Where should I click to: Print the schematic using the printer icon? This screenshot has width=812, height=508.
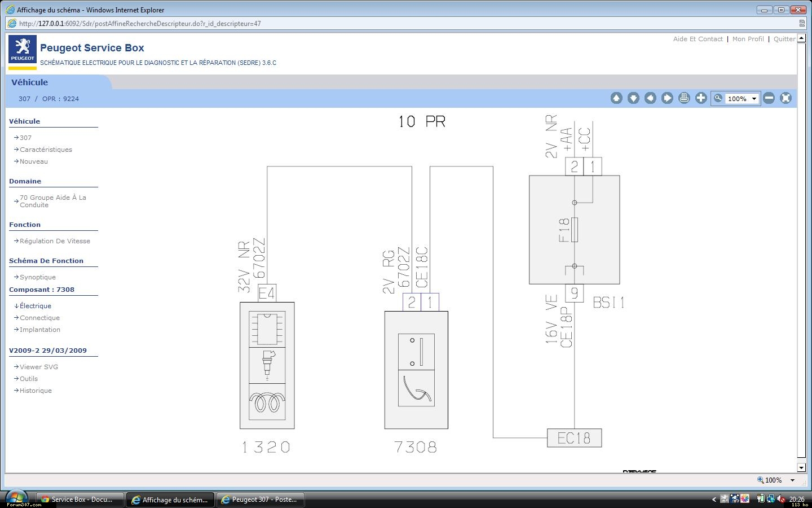[684, 98]
